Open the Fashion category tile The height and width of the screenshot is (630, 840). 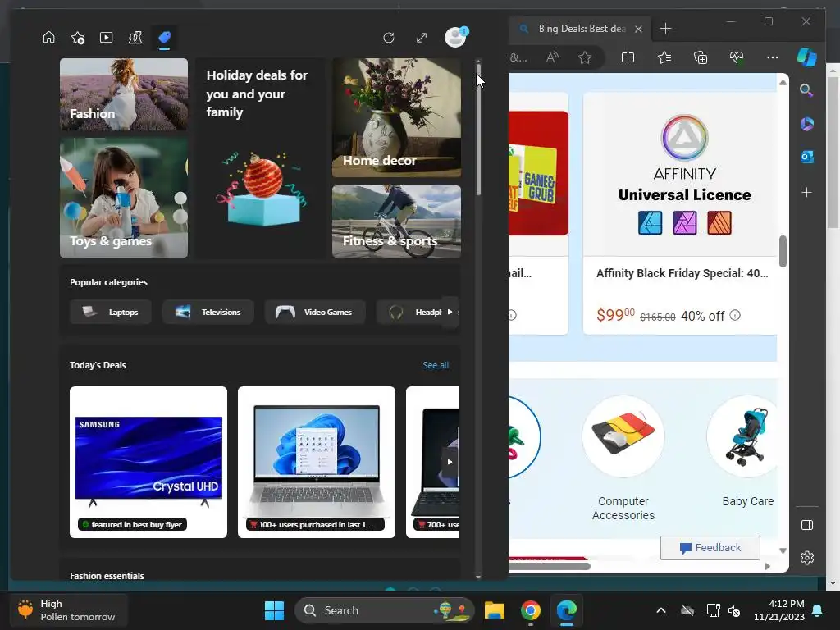click(x=124, y=94)
